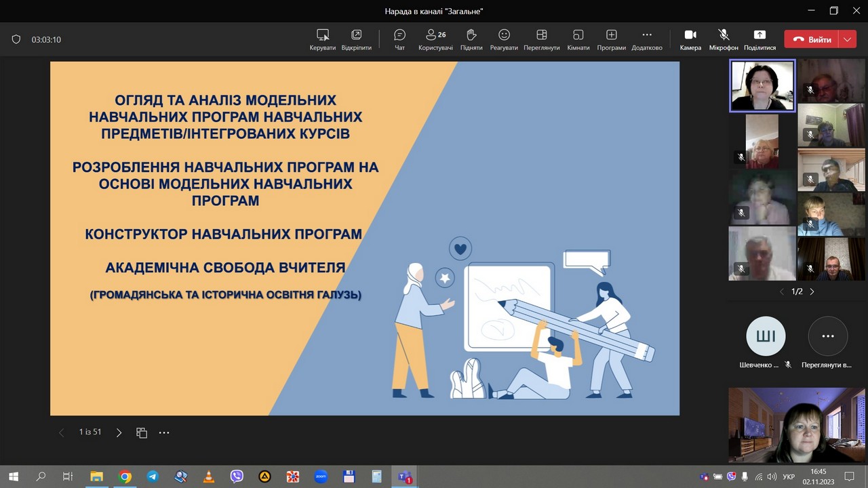Click the shield security icon near the timer
The width and height of the screenshot is (868, 488).
click(x=16, y=39)
